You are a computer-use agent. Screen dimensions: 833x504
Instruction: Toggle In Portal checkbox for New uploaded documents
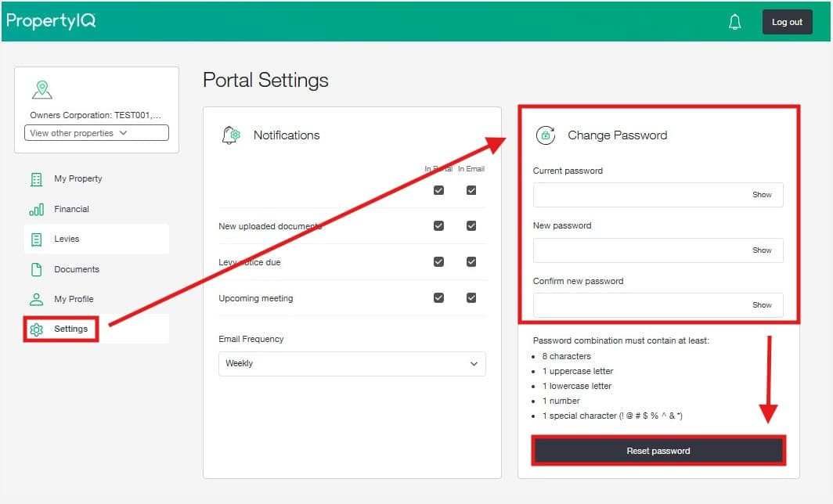tap(438, 226)
